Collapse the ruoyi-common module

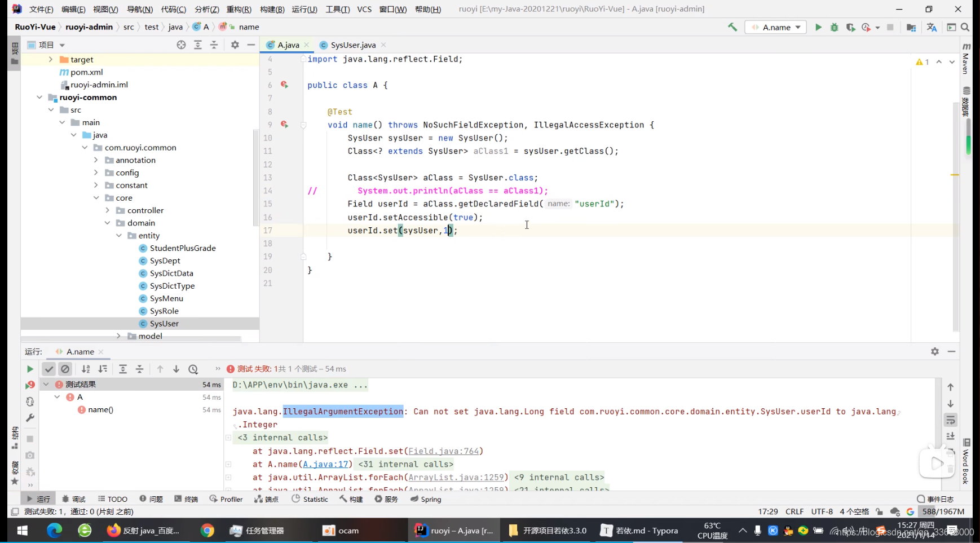tap(39, 97)
